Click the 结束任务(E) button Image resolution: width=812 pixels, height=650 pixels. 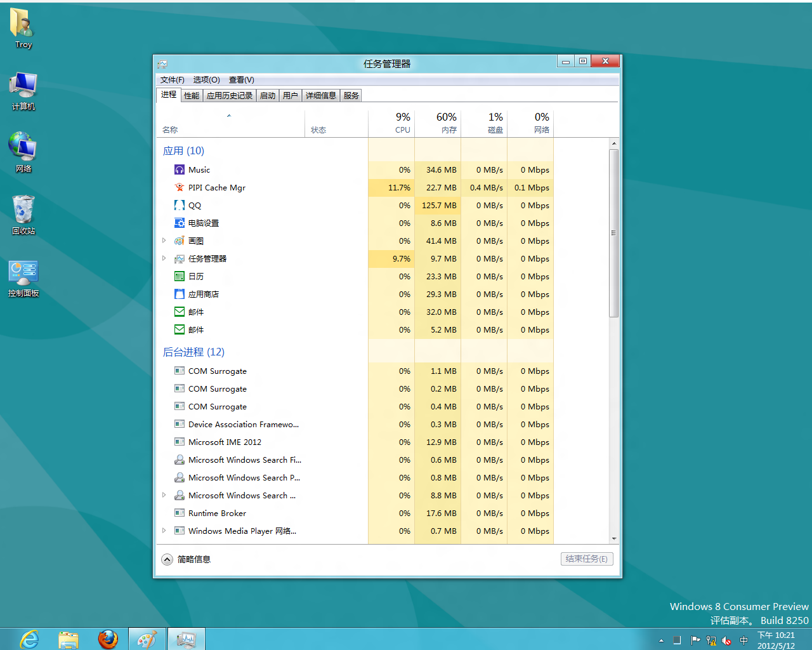[x=587, y=559]
